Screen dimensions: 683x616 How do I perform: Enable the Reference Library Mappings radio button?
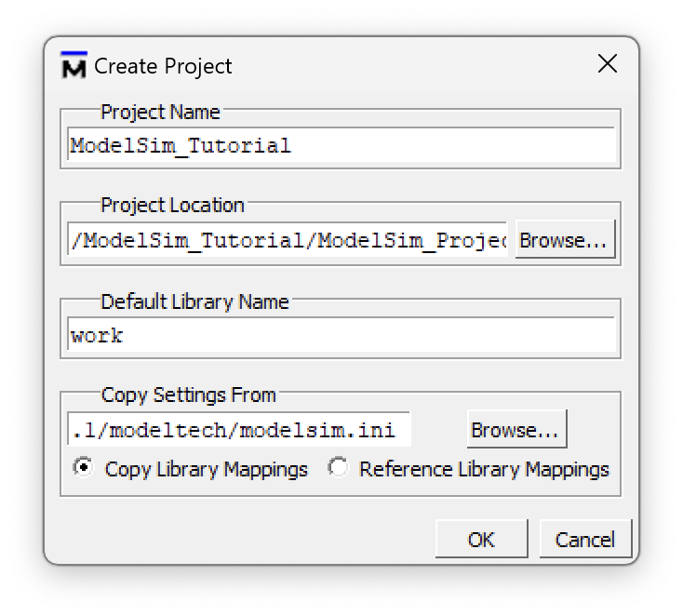(x=338, y=467)
